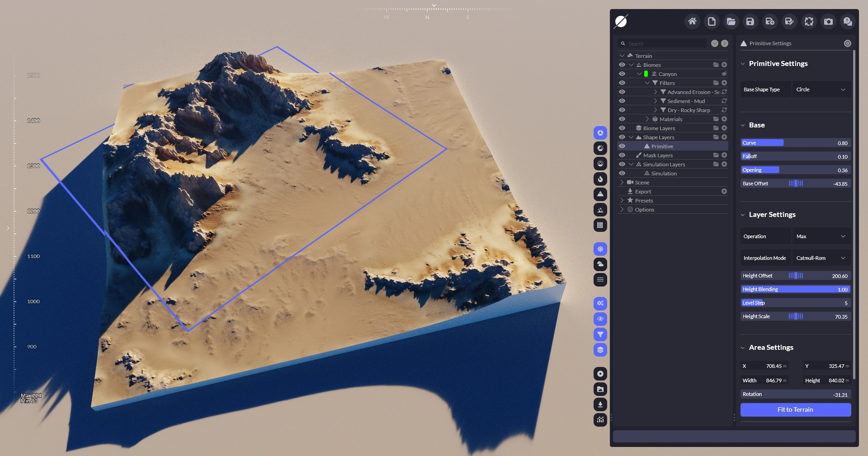Click the add icon on Mask Layers row

point(724,155)
